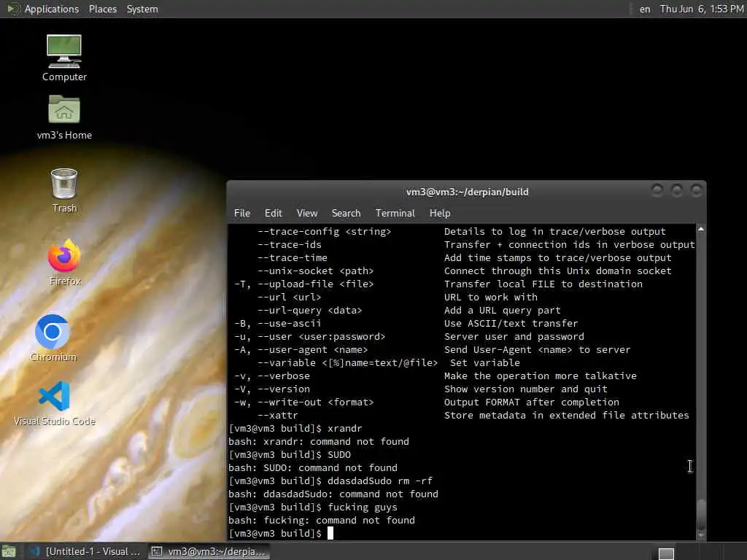Image resolution: width=747 pixels, height=560 pixels.
Task: Maximize the terminal window
Action: pyautogui.click(x=676, y=191)
